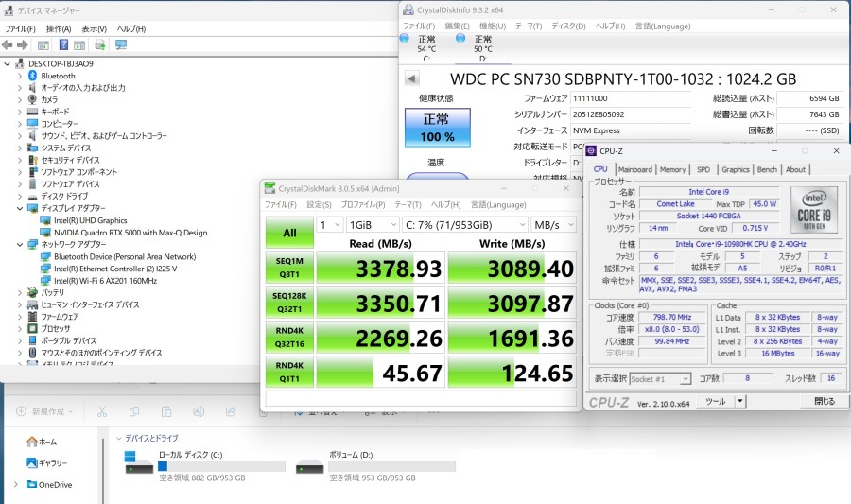Viewport: 851px width, 504px height.
Task: Open the MB/s unit dropdown
Action: point(553,225)
